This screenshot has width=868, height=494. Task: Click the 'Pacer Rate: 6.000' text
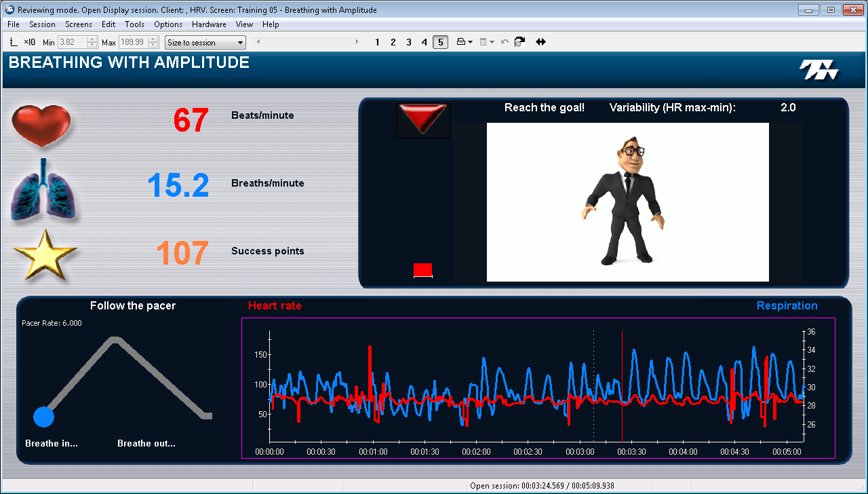pos(52,323)
